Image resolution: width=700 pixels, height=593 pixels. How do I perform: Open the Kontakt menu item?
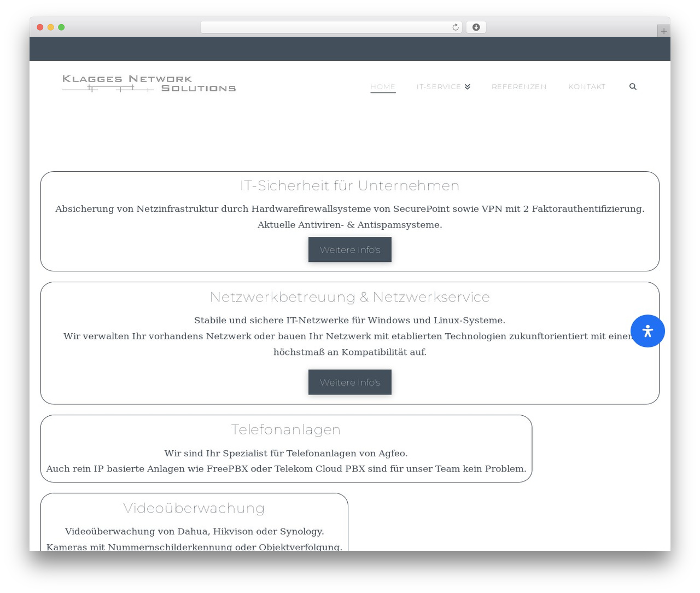tap(587, 86)
